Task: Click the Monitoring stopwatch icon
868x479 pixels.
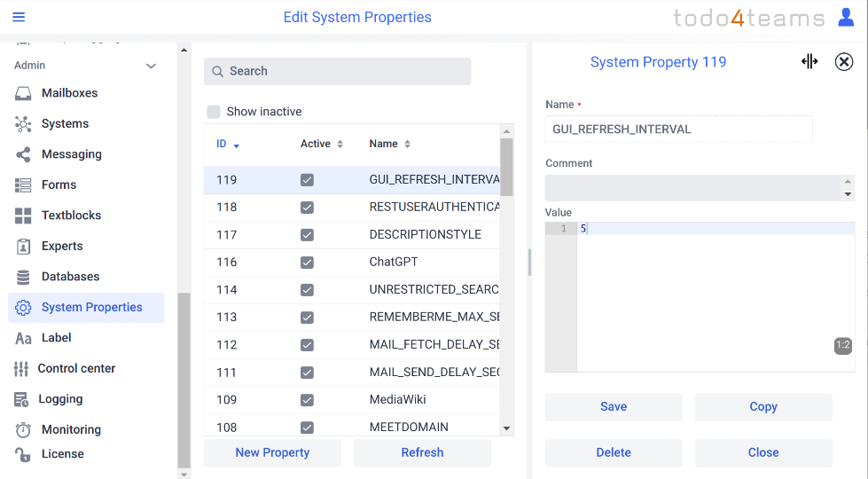Action: point(23,429)
